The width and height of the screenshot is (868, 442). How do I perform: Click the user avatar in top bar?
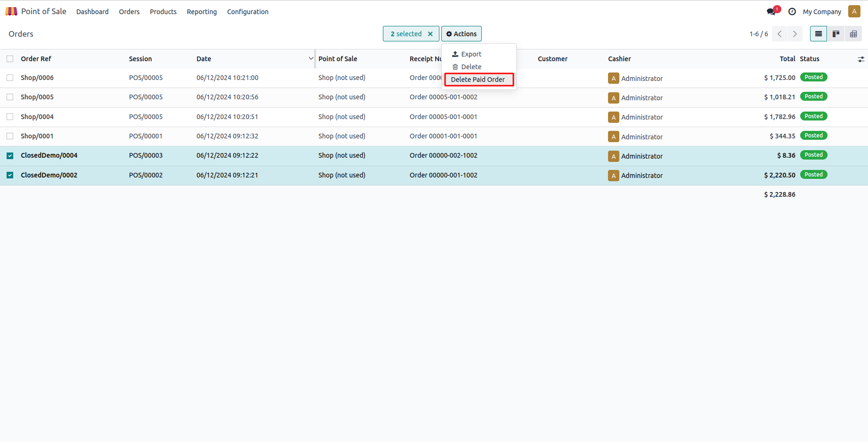(854, 12)
